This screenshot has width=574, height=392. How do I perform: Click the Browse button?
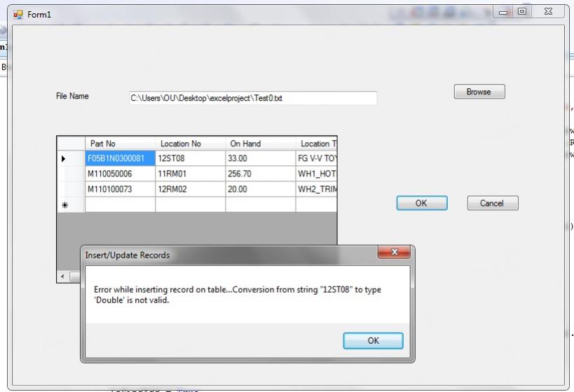(479, 92)
